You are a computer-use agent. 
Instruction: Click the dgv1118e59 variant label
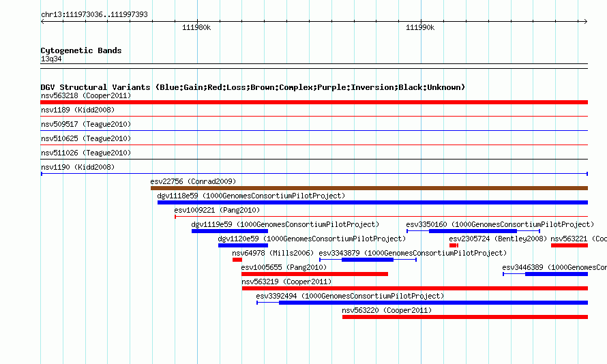click(251, 196)
